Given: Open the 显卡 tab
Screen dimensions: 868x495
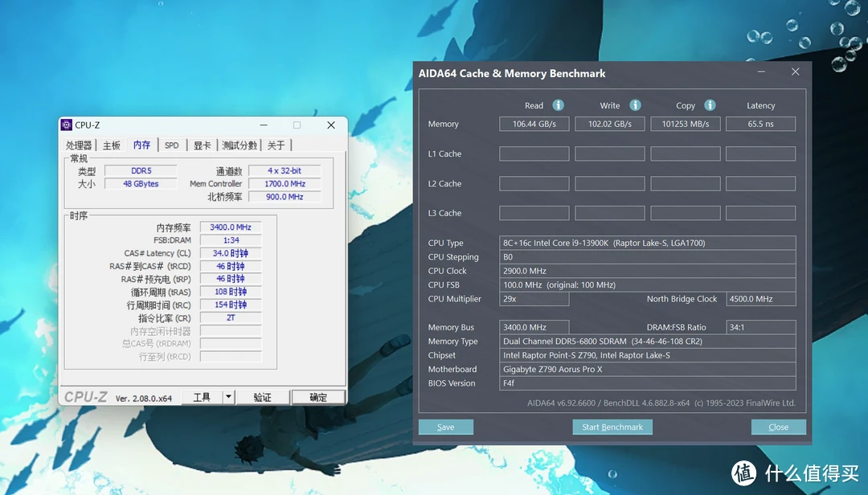Looking at the screenshot, I should (x=202, y=145).
